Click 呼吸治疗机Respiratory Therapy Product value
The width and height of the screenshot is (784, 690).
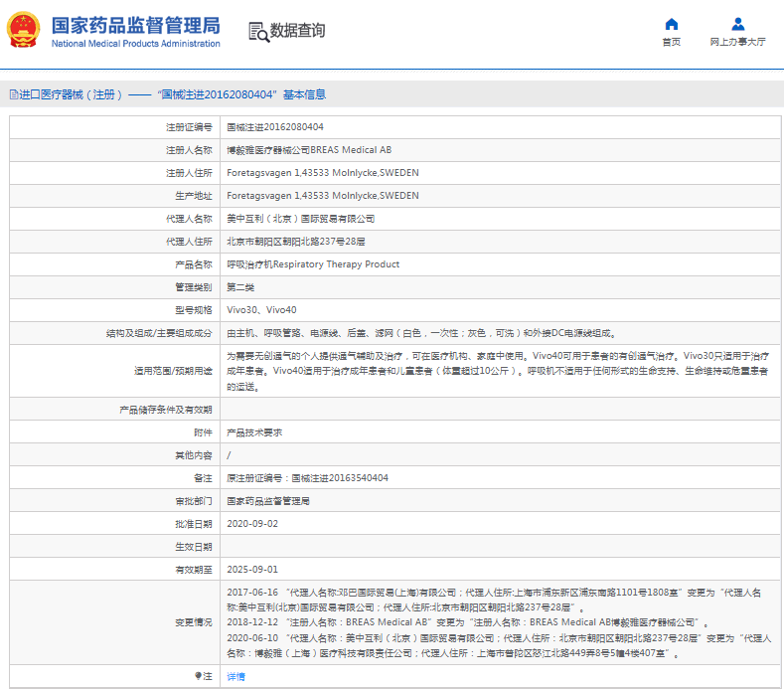pos(313,264)
